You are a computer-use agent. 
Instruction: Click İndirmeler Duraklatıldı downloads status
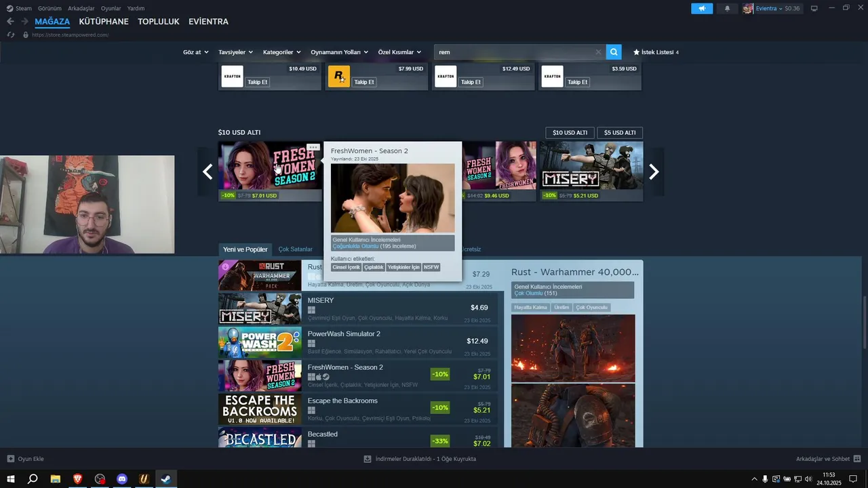point(420,459)
